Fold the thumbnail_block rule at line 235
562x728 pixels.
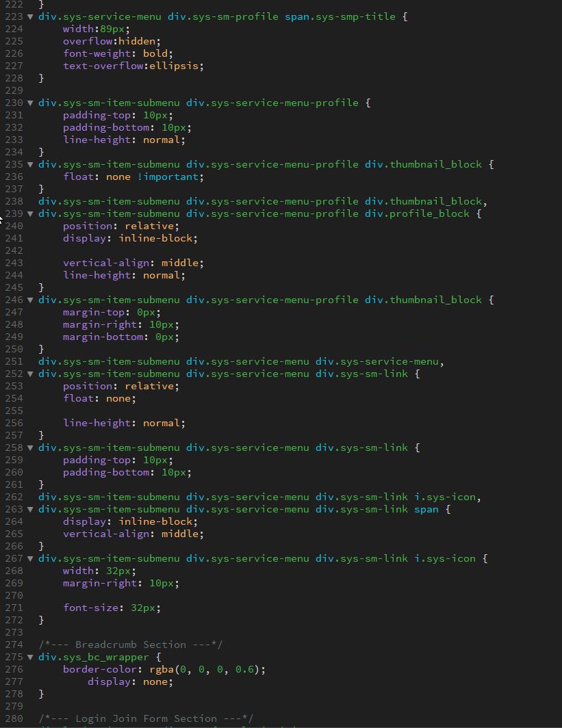30,164
